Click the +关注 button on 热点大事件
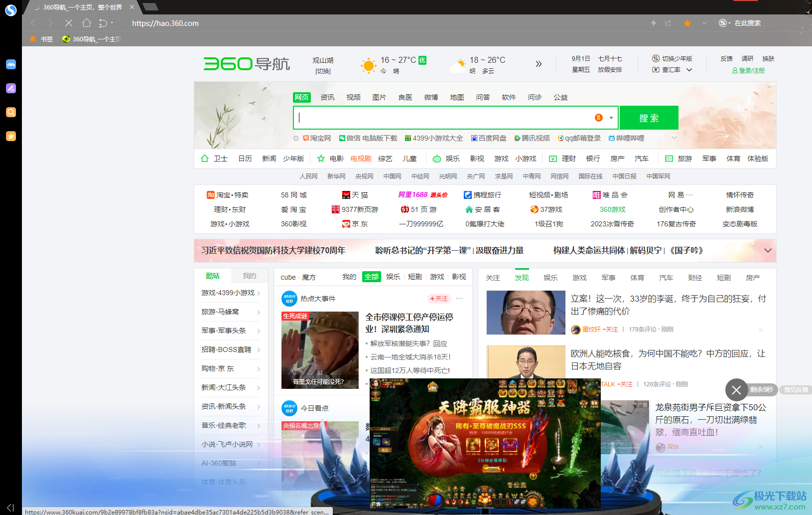This screenshot has height=515, width=812. tap(439, 299)
